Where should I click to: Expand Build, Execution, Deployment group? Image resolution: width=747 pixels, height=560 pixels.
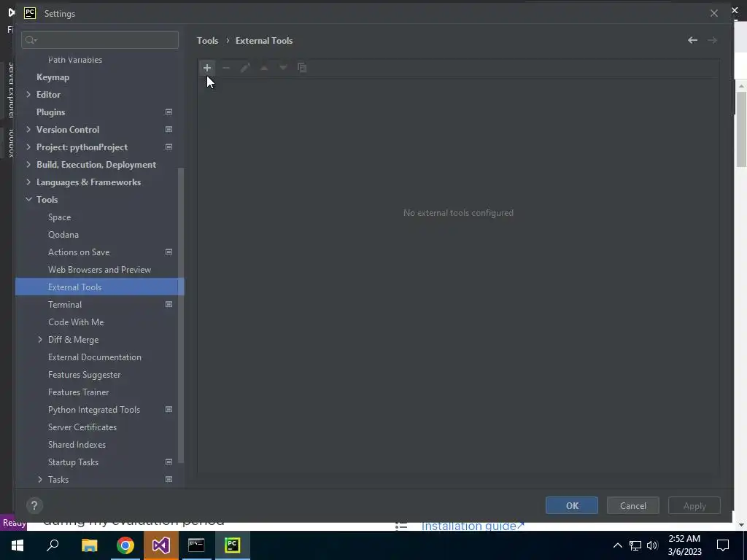(28, 164)
